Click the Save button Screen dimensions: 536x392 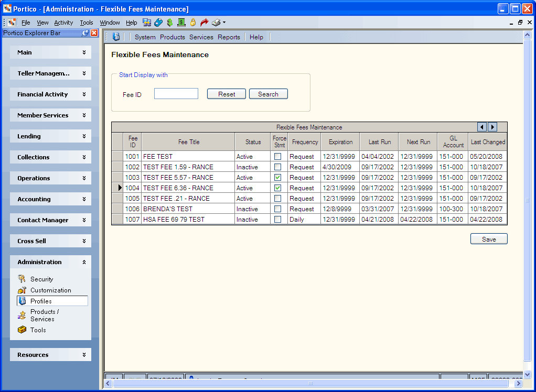(489, 239)
